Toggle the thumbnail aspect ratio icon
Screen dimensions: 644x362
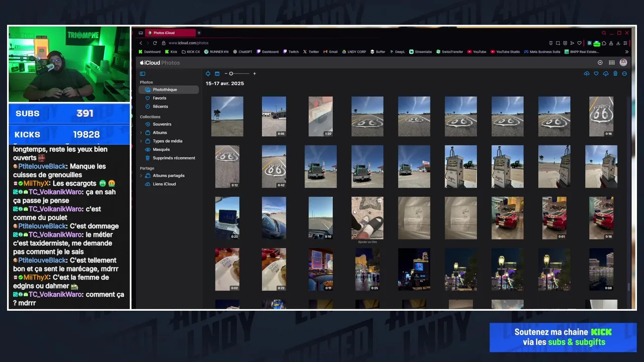click(208, 73)
